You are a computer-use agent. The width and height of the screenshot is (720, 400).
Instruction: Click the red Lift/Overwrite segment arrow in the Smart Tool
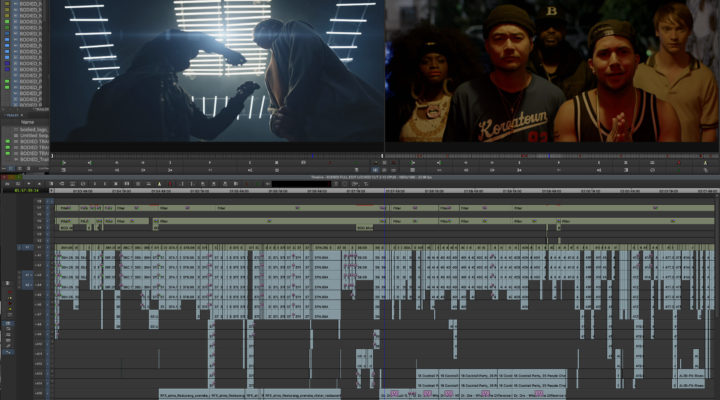pos(10,292)
